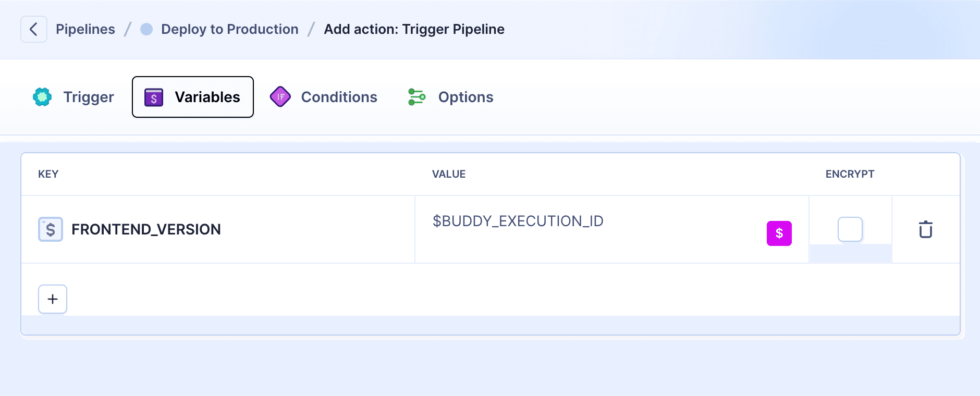Open the magenta insert-variable dollar button
The height and width of the screenshot is (396, 980).
coord(779,233)
